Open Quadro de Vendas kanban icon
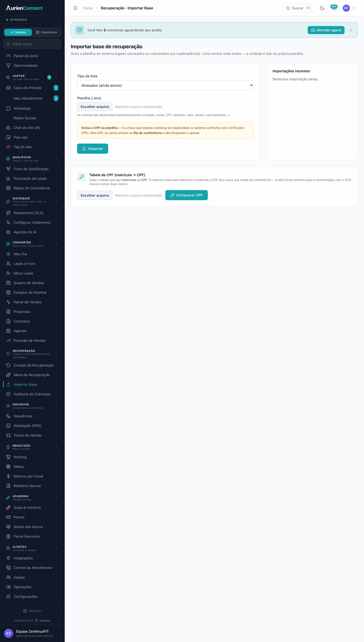 tap(8, 283)
